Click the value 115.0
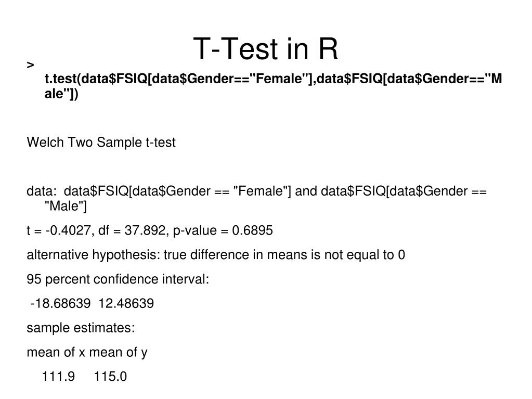 [110, 377]
